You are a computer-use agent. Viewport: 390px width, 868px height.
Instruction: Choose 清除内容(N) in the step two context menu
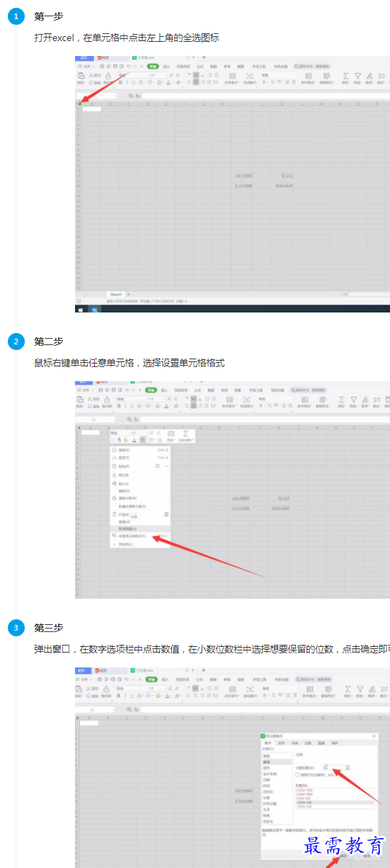(x=140, y=498)
